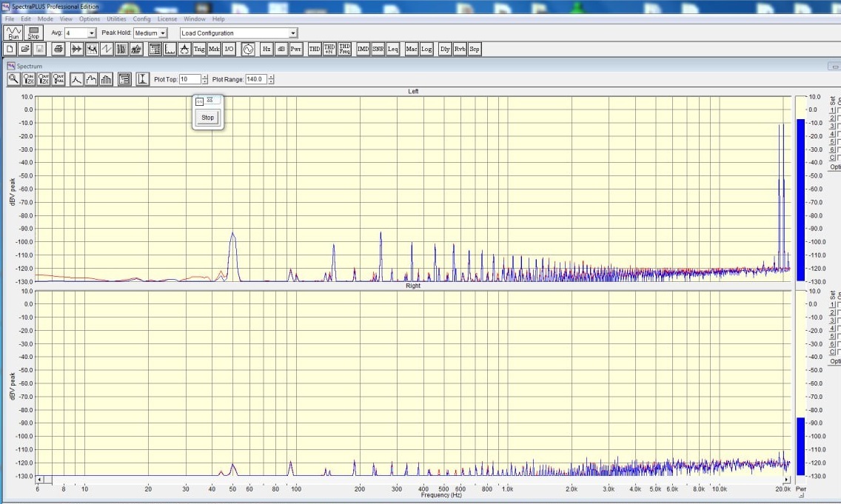Open the Utilities menu
Image resolution: width=841 pixels, height=504 pixels.
coord(116,19)
